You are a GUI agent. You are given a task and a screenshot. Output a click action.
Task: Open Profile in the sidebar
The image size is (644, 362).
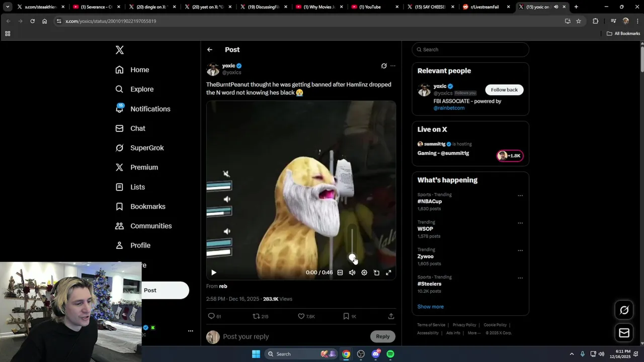point(133,245)
